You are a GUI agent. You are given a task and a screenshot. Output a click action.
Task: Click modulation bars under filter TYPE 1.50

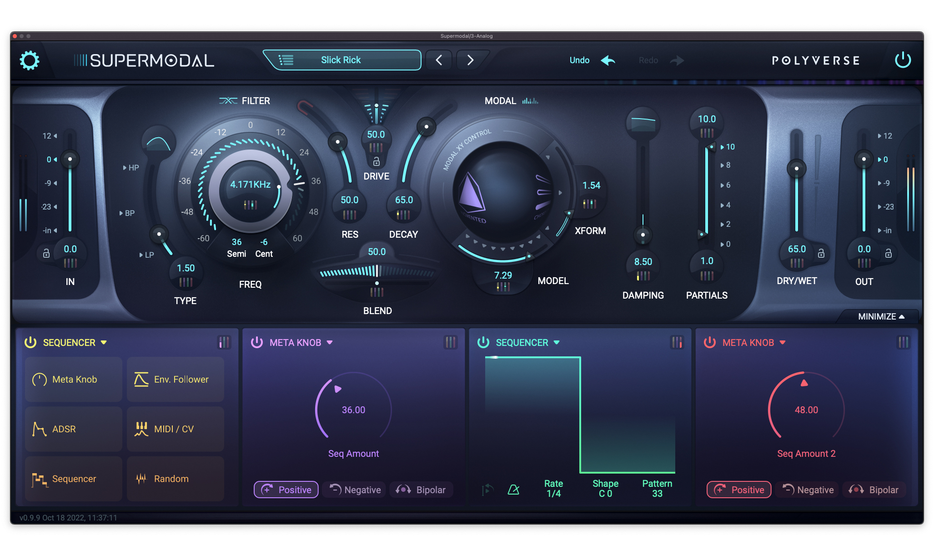coord(186,282)
